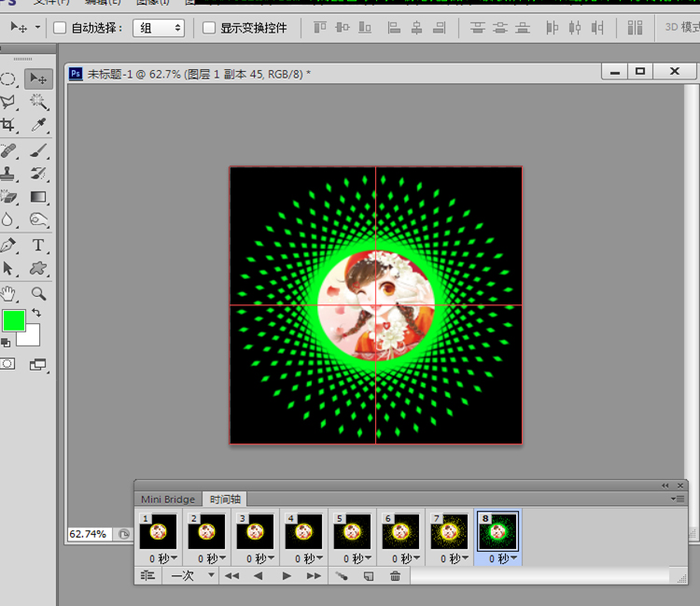Select the Blur tool
Viewport: 700px width, 606px height.
tap(8, 219)
